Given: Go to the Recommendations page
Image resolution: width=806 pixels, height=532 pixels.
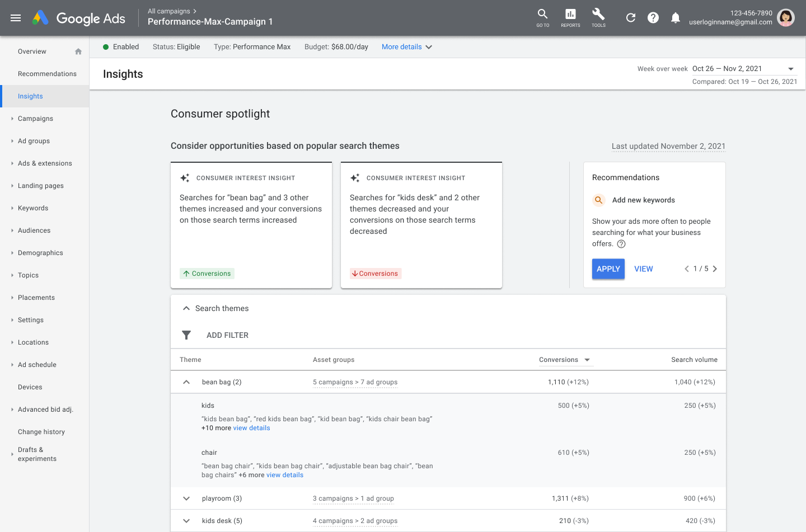Looking at the screenshot, I should (47, 73).
